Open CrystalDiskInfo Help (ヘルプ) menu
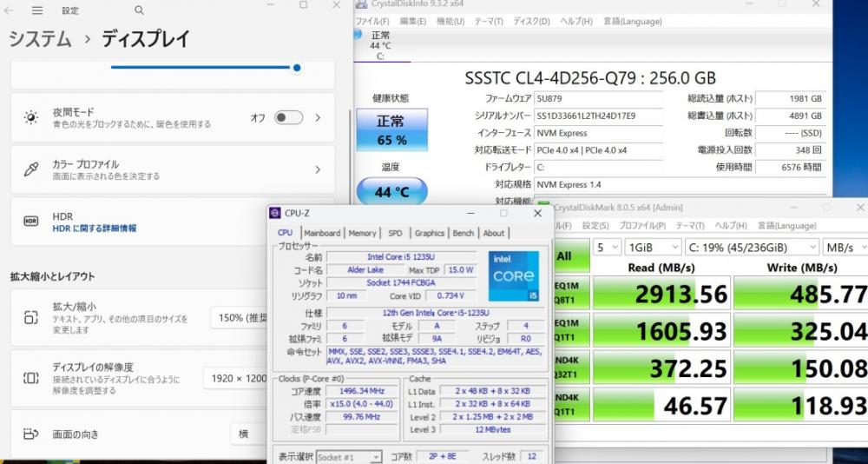The height and width of the screenshot is (464, 868). tap(576, 21)
